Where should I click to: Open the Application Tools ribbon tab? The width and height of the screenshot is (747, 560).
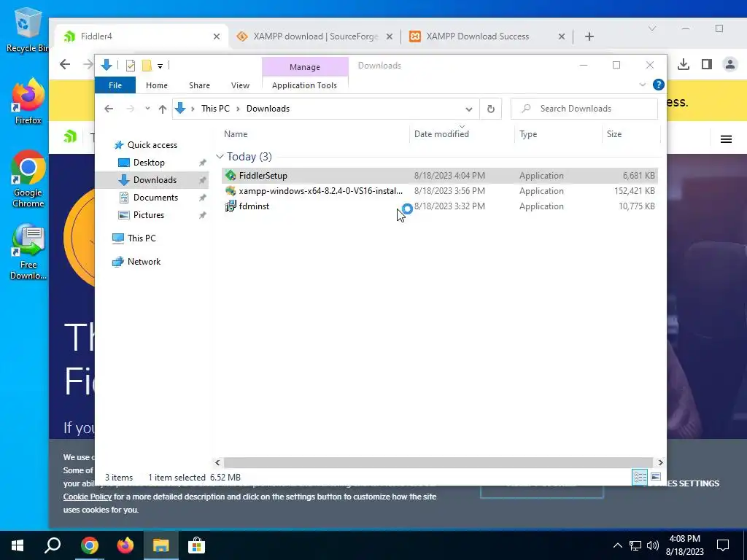(304, 85)
